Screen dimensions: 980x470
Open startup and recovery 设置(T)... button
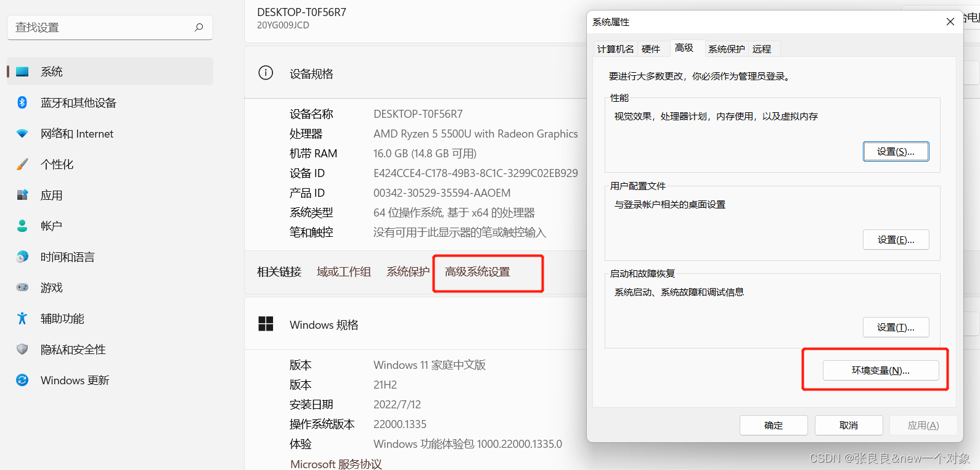[896, 327]
